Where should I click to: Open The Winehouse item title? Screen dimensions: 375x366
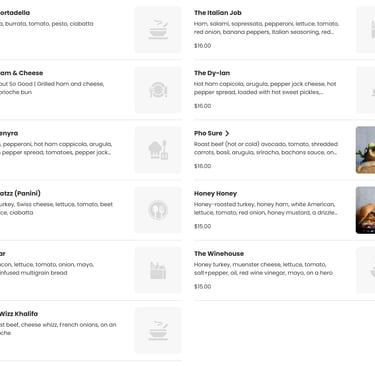[219, 254]
